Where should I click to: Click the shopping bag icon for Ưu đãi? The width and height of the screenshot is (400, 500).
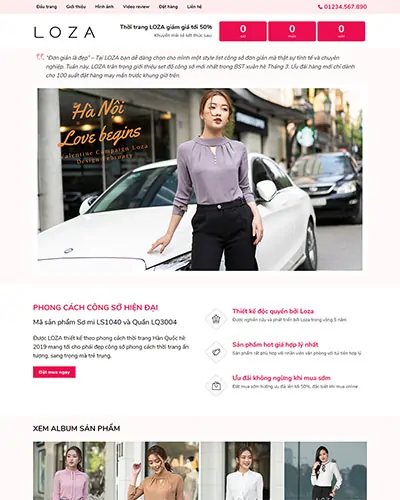pos(216,386)
